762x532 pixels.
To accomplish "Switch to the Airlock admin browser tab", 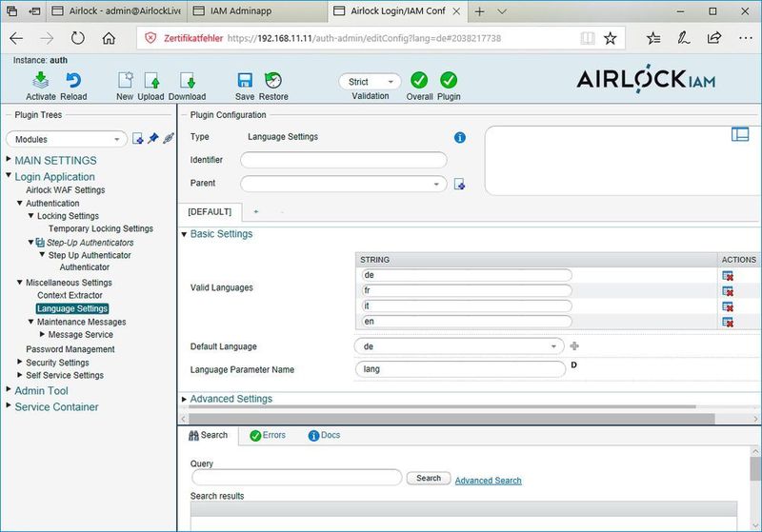I will point(116,11).
